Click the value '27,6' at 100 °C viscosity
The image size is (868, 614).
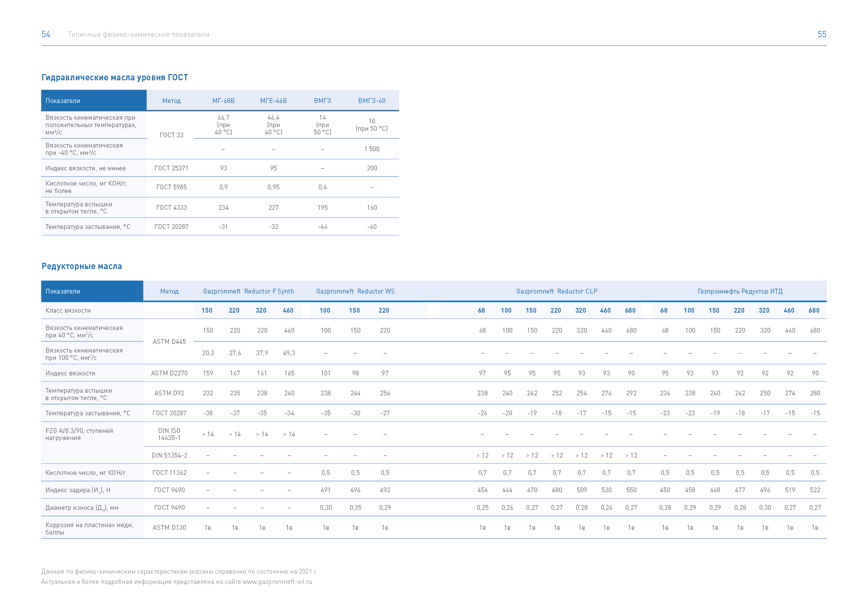pyautogui.click(x=235, y=353)
